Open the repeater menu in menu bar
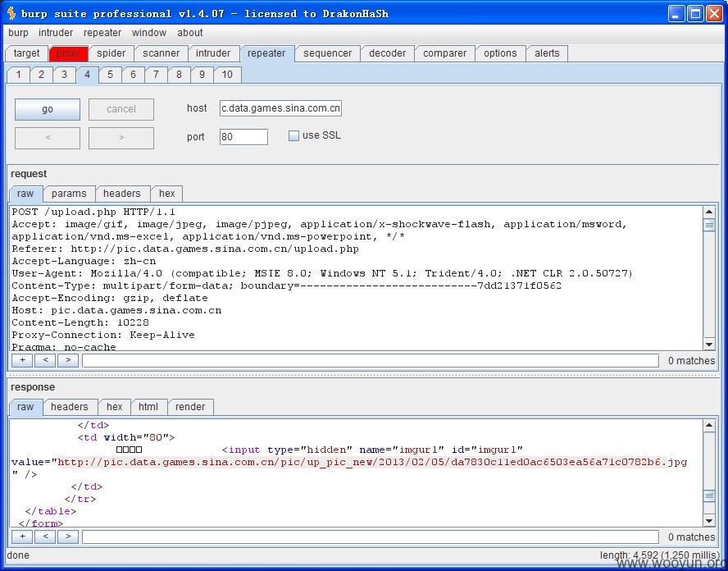This screenshot has width=728, height=571. (102, 33)
